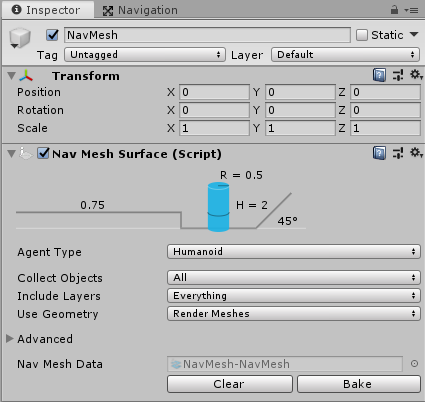This screenshot has height=402, width=425.
Task: Click the Scale label
Action: tap(32, 128)
